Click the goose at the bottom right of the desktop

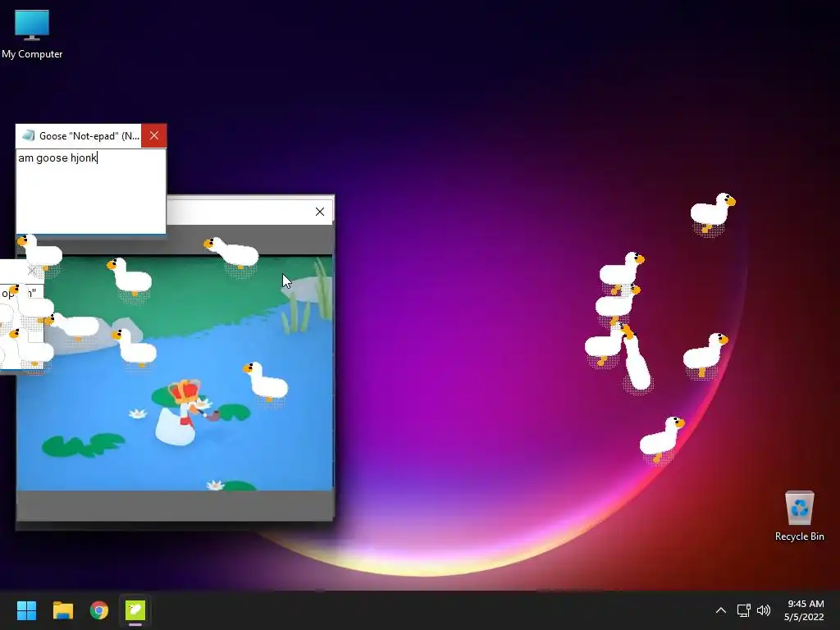[662, 440]
